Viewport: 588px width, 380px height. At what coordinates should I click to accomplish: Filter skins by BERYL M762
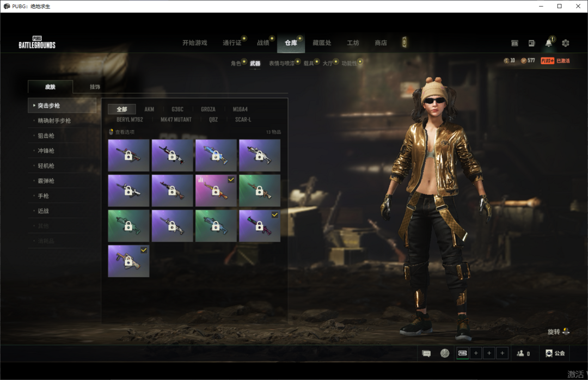point(130,120)
